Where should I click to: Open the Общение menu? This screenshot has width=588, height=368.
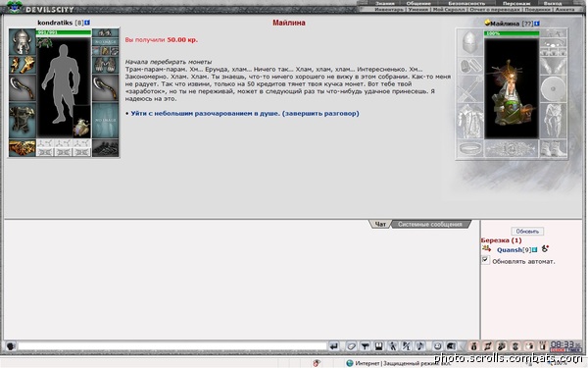point(418,3)
